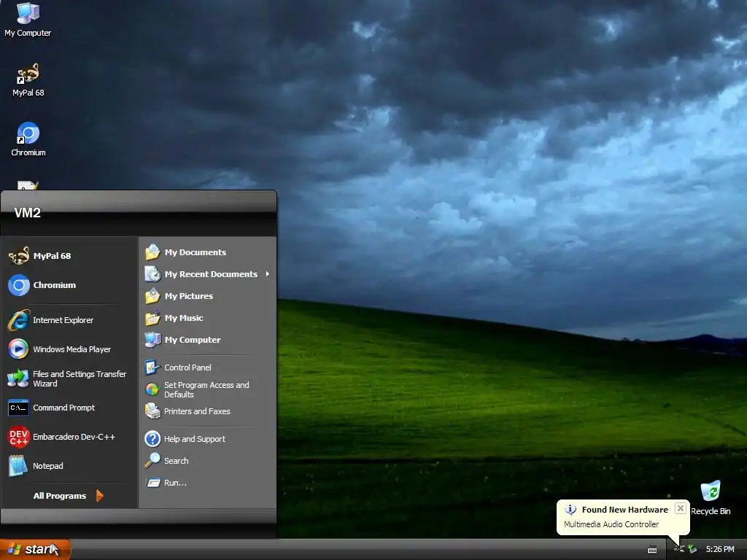Click the taskbar clock showing 5:26 PM
747x560 pixels.
click(x=720, y=549)
